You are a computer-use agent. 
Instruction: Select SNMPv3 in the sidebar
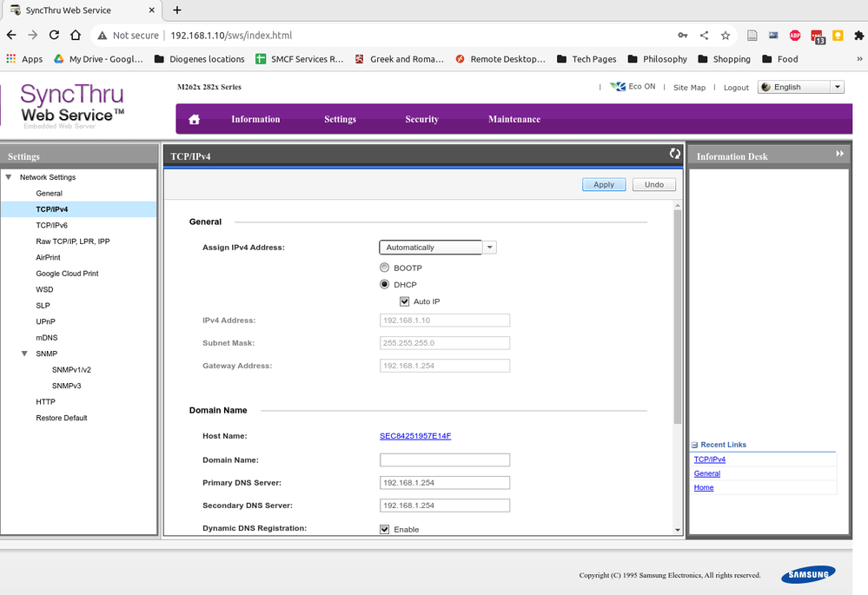(66, 386)
